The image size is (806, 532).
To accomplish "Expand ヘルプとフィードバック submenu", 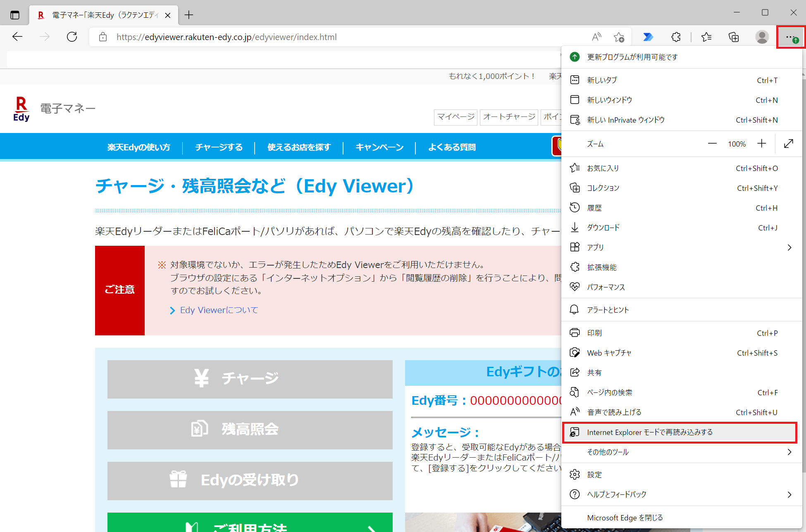I will pyautogui.click(x=682, y=494).
